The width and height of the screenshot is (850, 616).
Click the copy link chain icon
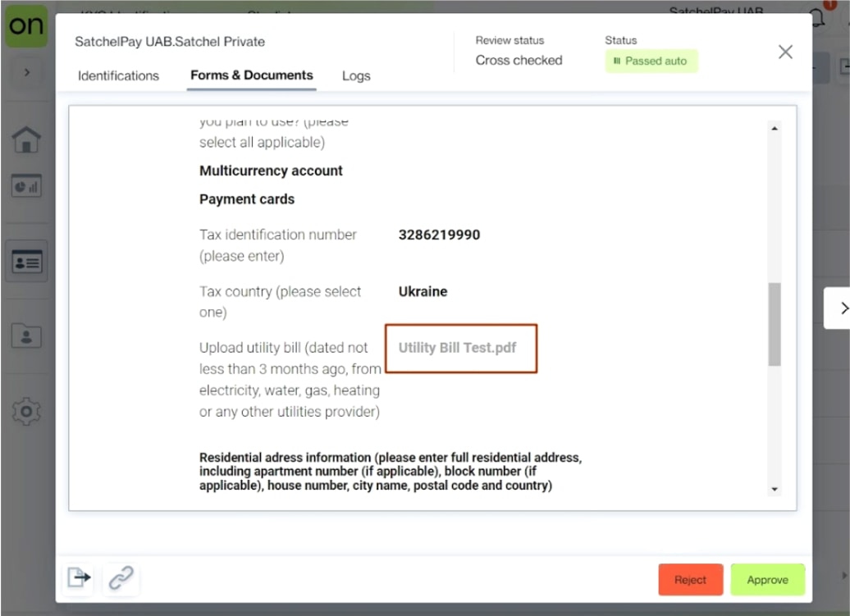coord(121,578)
